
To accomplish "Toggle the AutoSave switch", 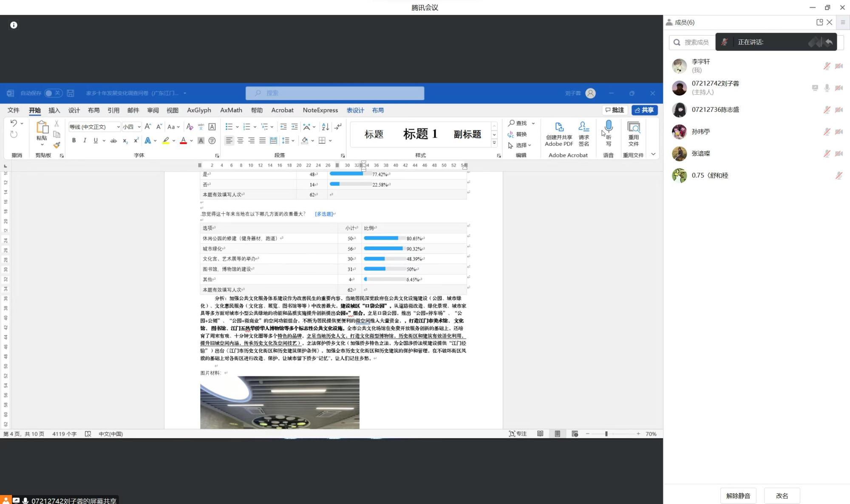I will 53,93.
